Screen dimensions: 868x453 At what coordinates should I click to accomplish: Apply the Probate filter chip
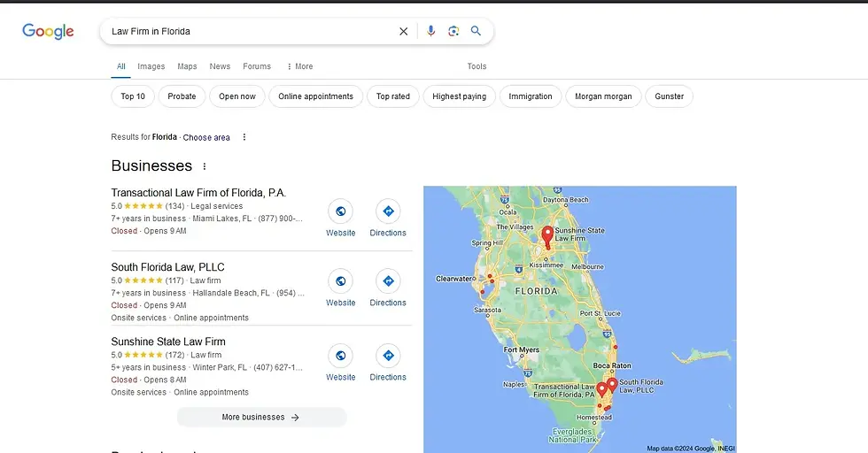click(x=182, y=96)
